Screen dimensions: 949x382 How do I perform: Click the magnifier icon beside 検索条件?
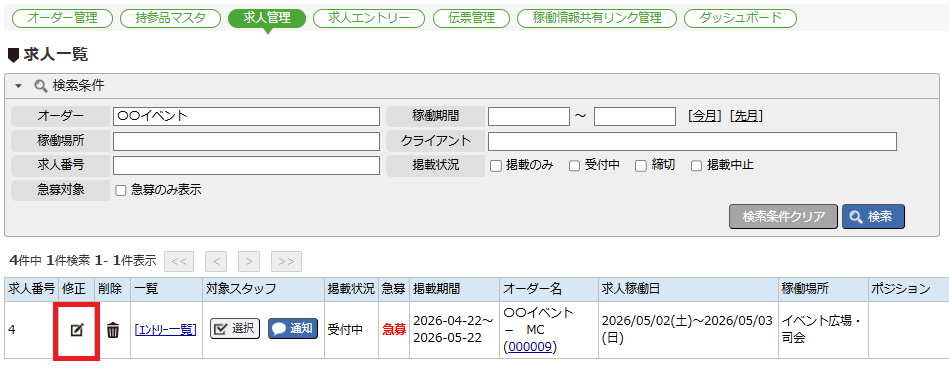pyautogui.click(x=41, y=86)
